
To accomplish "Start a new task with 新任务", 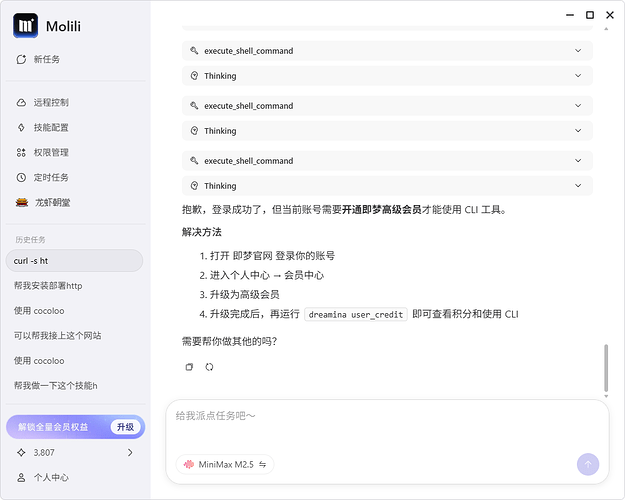I will point(46,60).
